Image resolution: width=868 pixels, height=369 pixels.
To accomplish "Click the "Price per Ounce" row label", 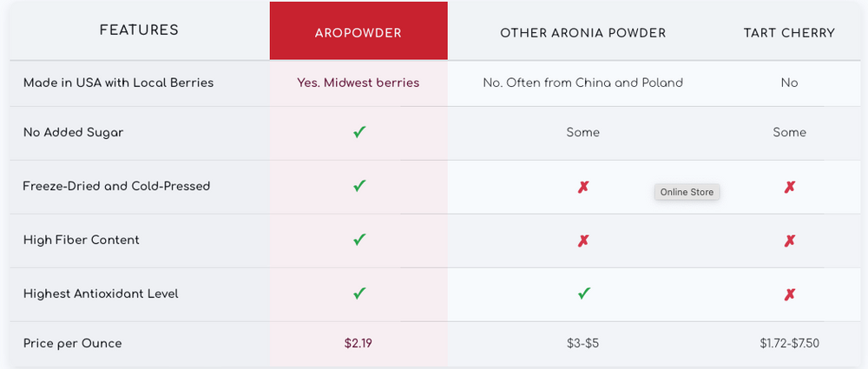I will [x=73, y=343].
